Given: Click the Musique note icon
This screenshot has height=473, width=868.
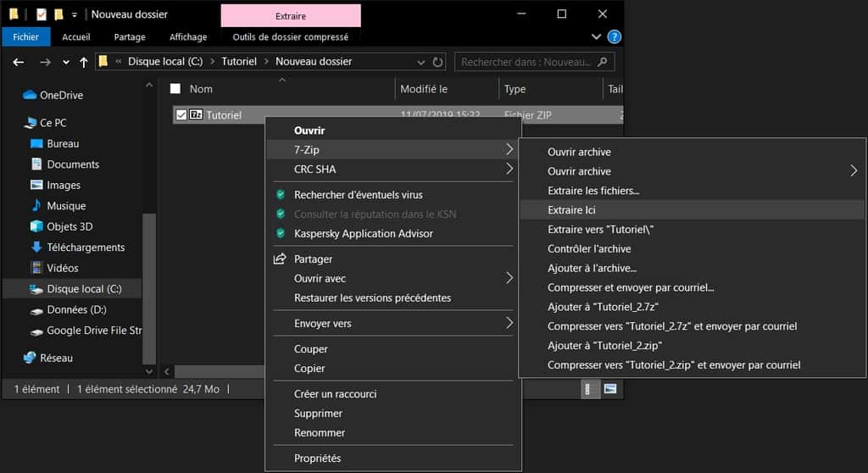Looking at the screenshot, I should pos(36,205).
